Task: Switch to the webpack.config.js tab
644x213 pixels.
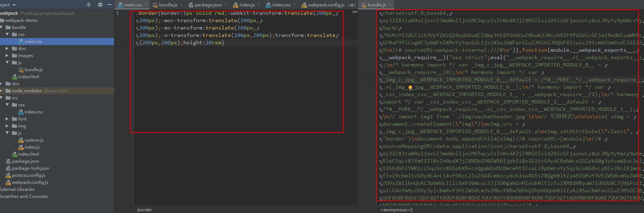Action: point(326,5)
